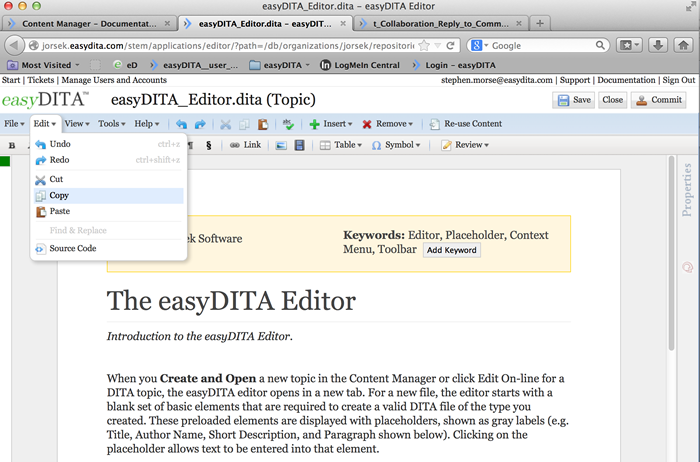This screenshot has height=462, width=700.
Task: Click the scissors cut icon in toolbar
Action: (225, 124)
